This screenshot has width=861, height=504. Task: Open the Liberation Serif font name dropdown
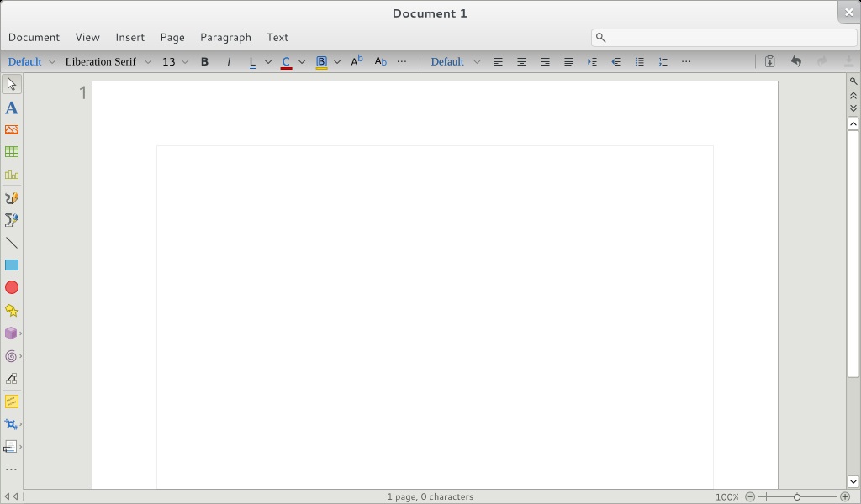coord(148,61)
